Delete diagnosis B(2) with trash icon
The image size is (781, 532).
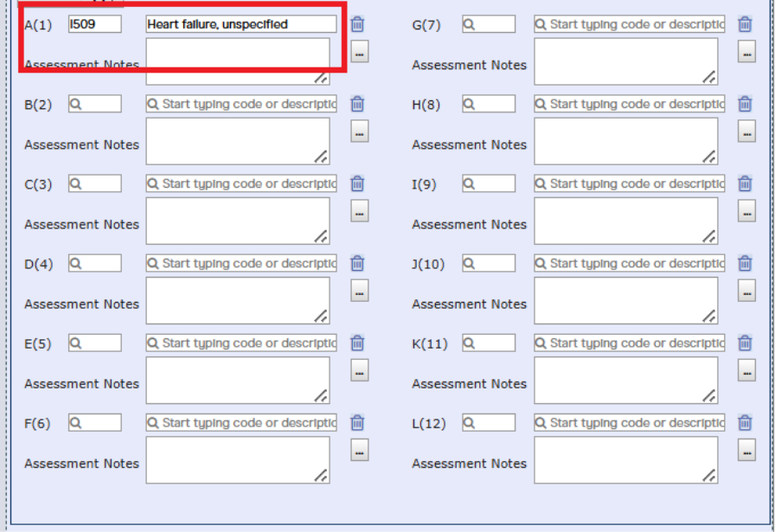pyautogui.click(x=357, y=104)
